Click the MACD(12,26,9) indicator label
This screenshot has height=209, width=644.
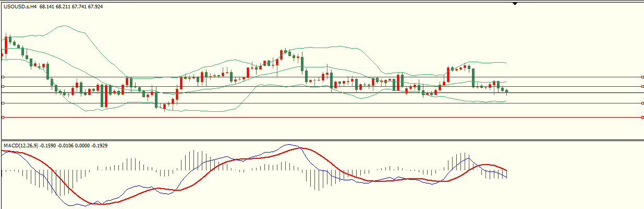coord(20,145)
